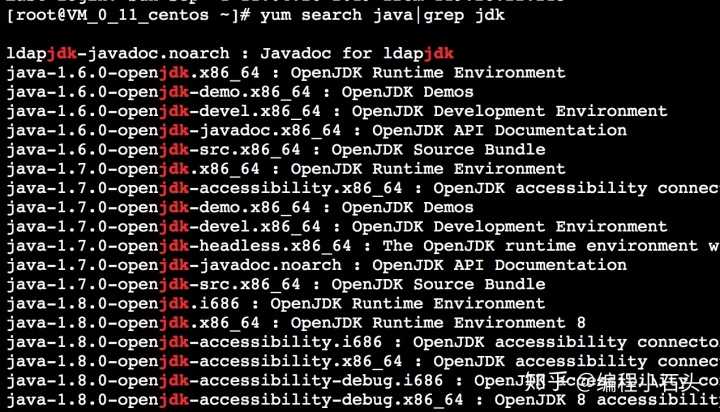Click java-1.8.0-openjdk-accessibility-debug.i686 line
Image resolution: width=720 pixels, height=412 pixels.
tap(363, 381)
